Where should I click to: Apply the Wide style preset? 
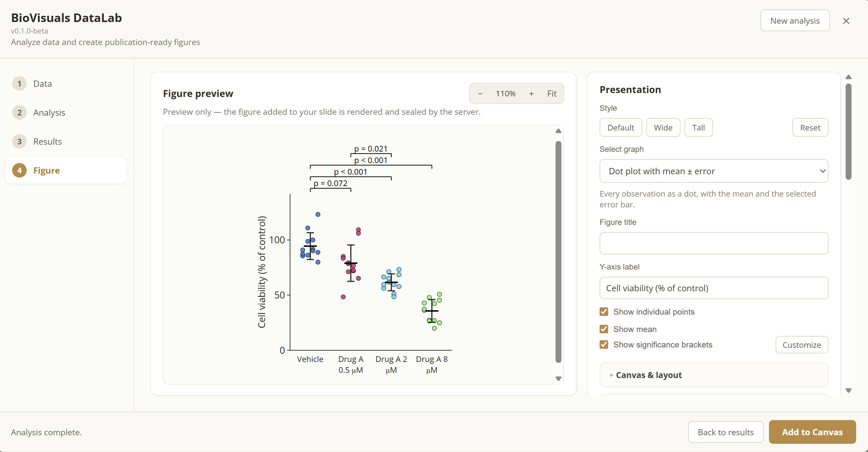tap(663, 128)
